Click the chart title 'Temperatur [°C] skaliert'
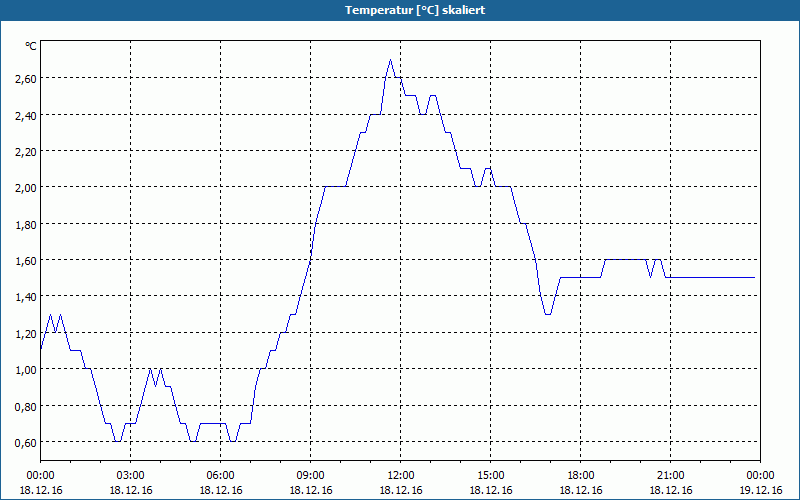The image size is (800, 500). pyautogui.click(x=415, y=10)
